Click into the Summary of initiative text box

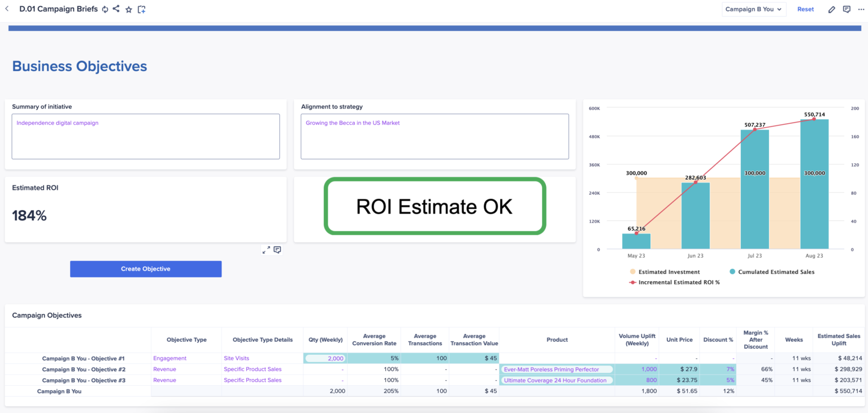[x=146, y=137]
